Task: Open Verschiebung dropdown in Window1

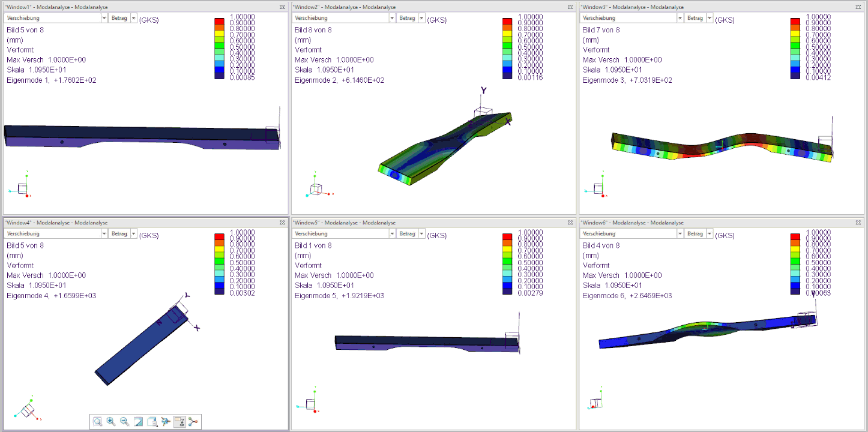Action: pyautogui.click(x=104, y=18)
